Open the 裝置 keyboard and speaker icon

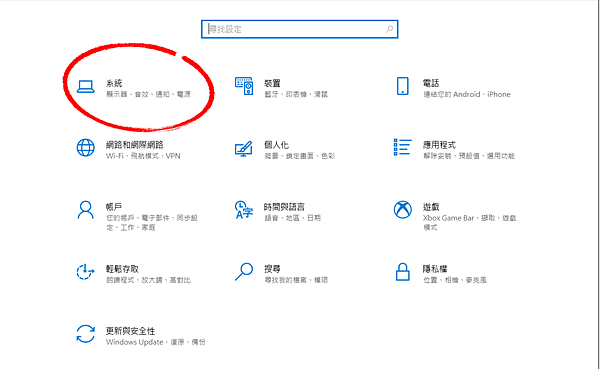244,86
